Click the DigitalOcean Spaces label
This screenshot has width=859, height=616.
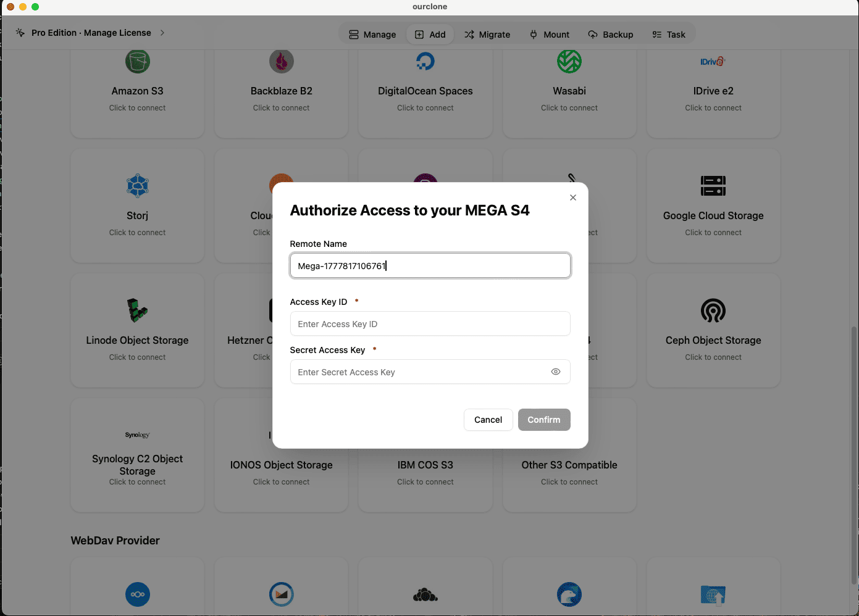click(425, 91)
